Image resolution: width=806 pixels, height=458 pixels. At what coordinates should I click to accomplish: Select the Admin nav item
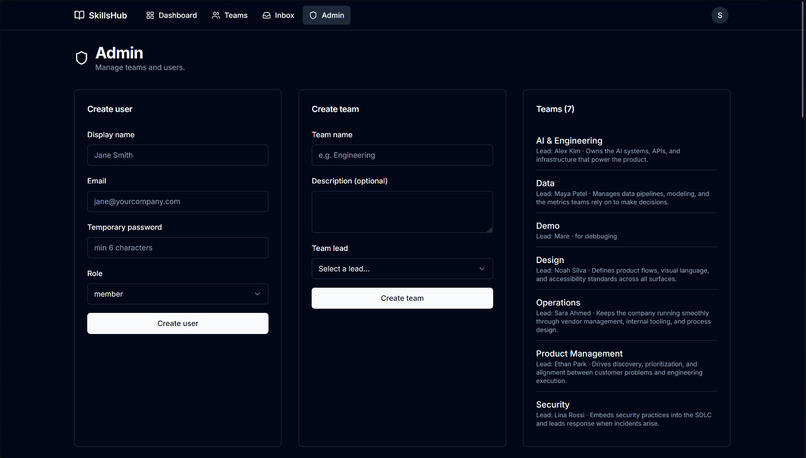coord(326,15)
